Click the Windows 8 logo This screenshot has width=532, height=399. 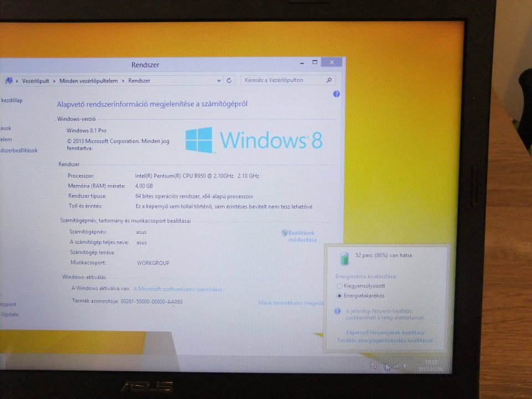coord(254,140)
